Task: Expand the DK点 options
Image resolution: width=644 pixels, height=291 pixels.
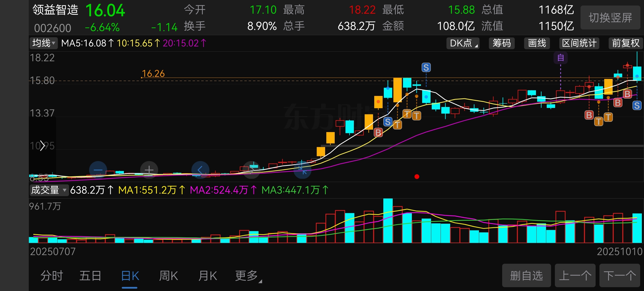Action: tap(463, 43)
